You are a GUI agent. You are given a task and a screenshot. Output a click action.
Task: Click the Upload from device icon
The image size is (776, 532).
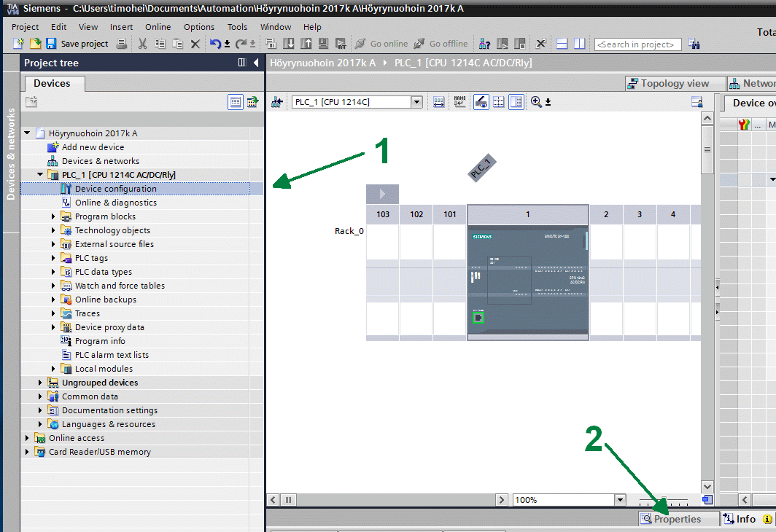point(306,44)
